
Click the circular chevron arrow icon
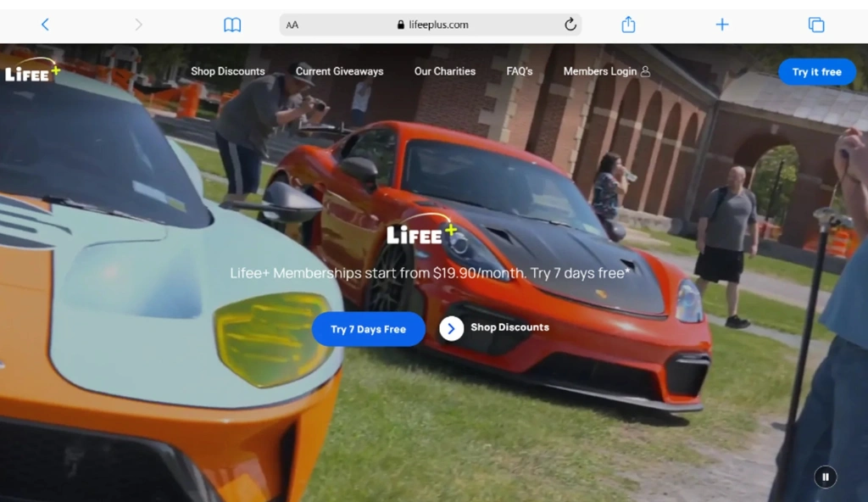451,328
